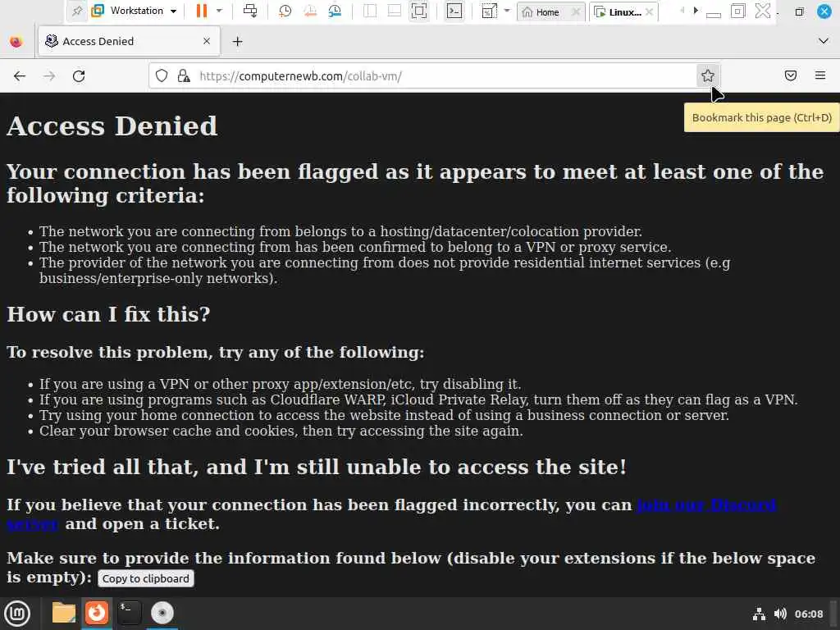Reload the current page
840x630 pixels.
(79, 76)
